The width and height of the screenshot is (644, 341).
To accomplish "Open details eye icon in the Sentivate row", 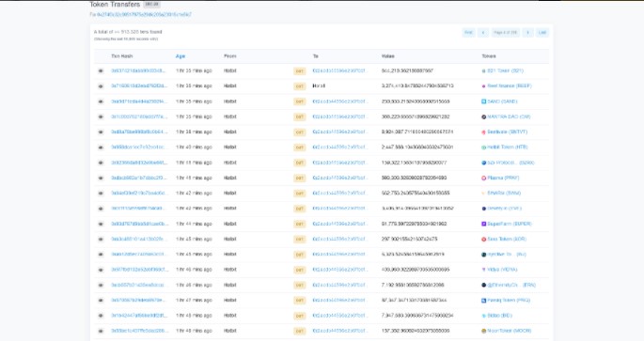I will tap(101, 132).
